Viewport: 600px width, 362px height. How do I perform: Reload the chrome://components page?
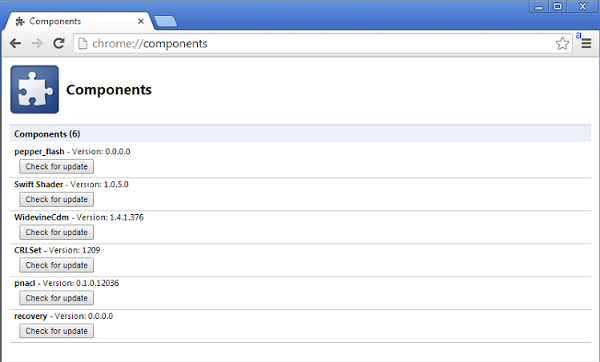point(59,43)
